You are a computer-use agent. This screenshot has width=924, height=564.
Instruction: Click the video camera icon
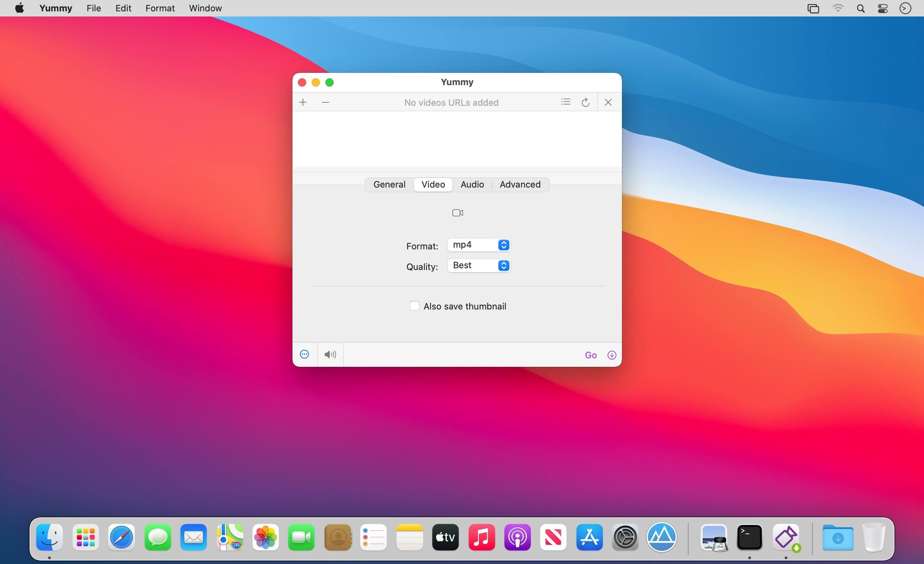pyautogui.click(x=458, y=213)
